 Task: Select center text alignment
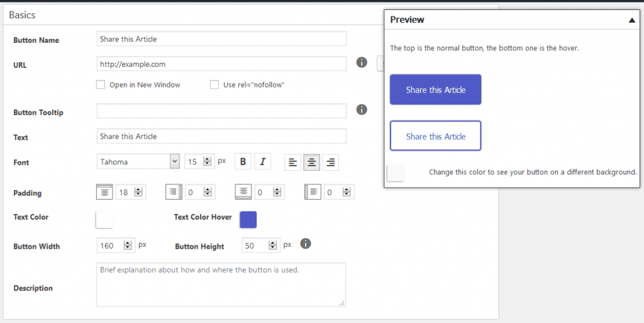coord(311,162)
